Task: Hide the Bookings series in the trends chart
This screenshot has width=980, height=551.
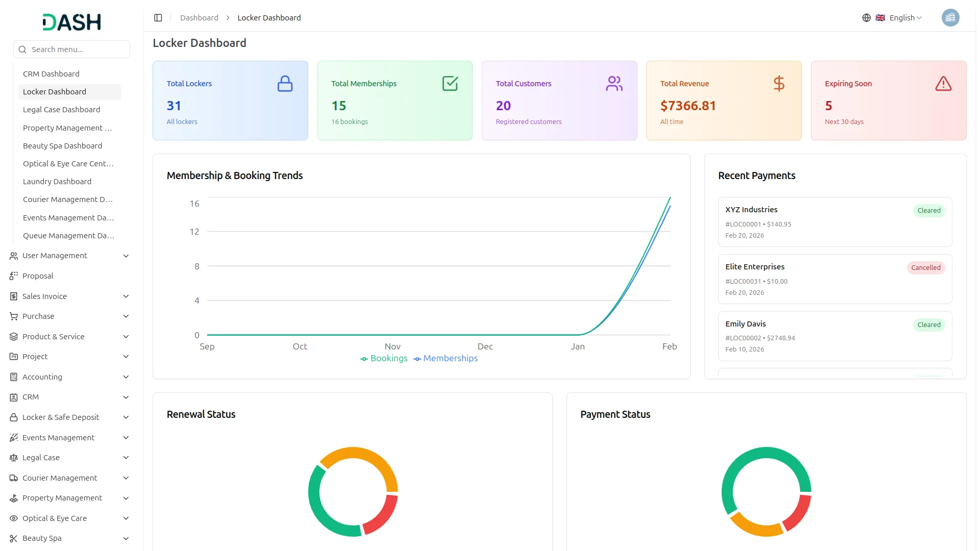Action: click(x=384, y=358)
